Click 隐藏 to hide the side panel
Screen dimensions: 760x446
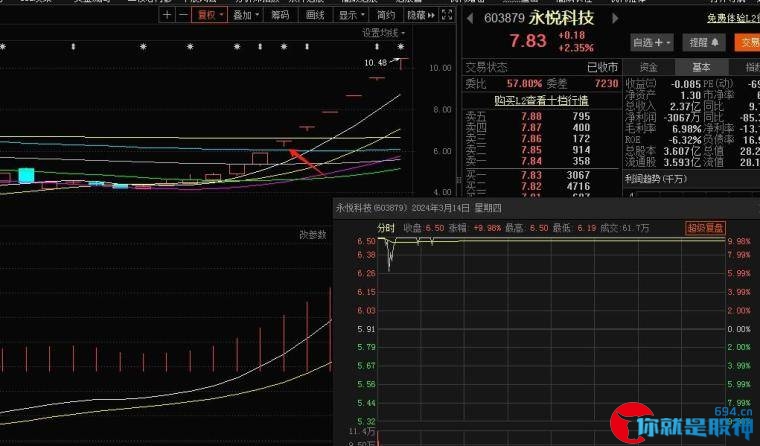coord(421,15)
